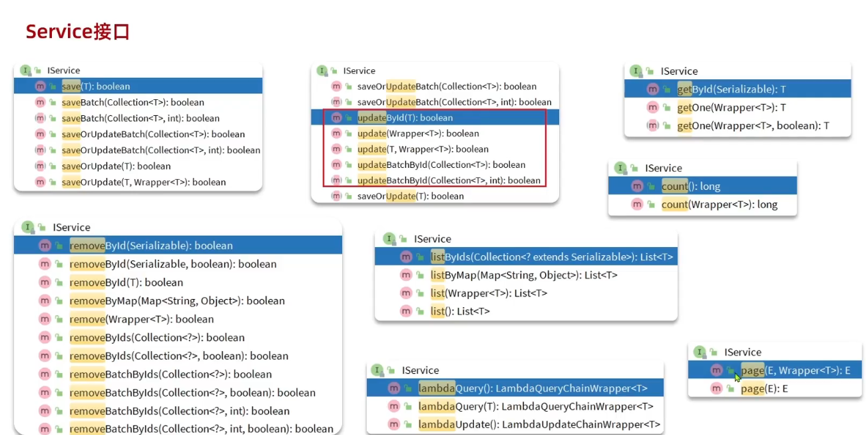Click the method icon next to getById(Serializable)

tap(652, 89)
